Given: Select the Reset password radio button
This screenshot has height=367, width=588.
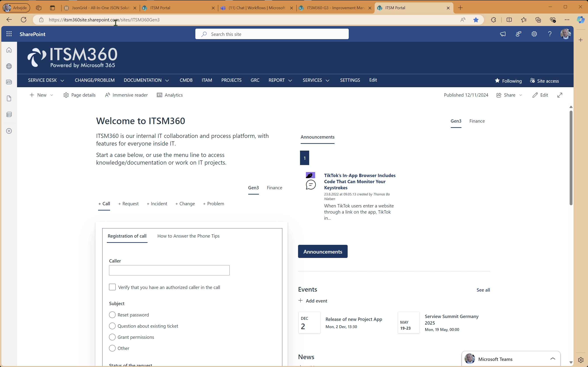Looking at the screenshot, I should [x=112, y=315].
